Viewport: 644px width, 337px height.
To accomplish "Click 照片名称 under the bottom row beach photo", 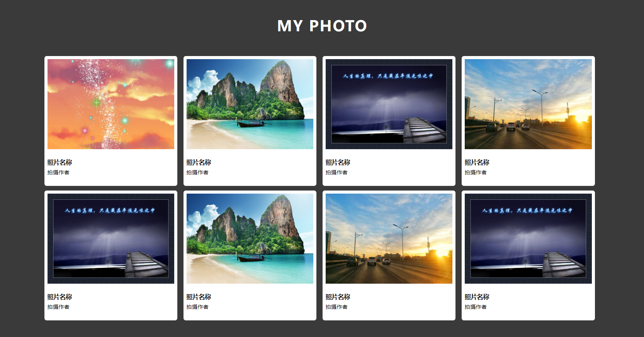I will (199, 297).
